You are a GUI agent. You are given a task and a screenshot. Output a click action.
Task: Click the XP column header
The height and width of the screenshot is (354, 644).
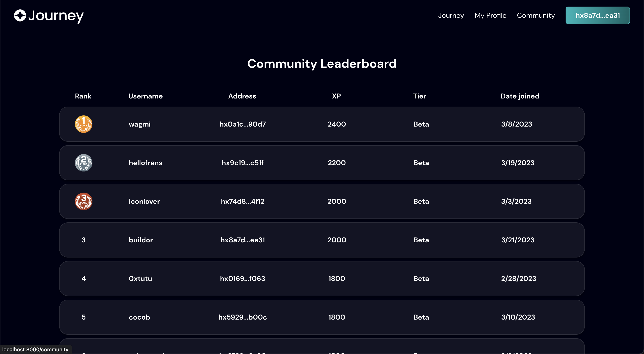click(x=336, y=96)
